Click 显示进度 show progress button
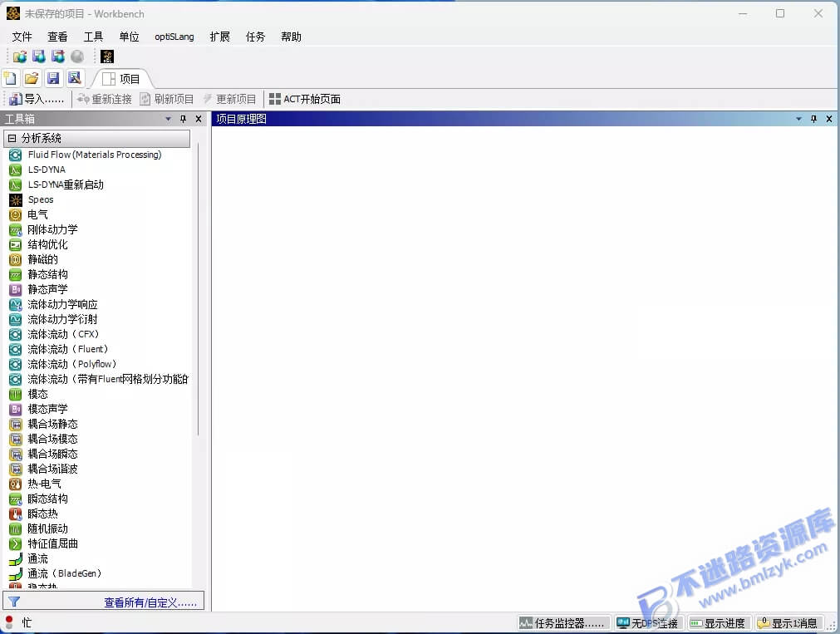 point(719,623)
